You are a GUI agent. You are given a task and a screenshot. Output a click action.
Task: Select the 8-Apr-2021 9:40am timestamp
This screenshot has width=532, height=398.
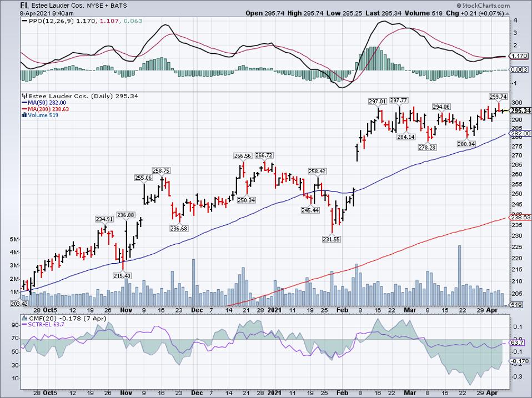click(47, 13)
